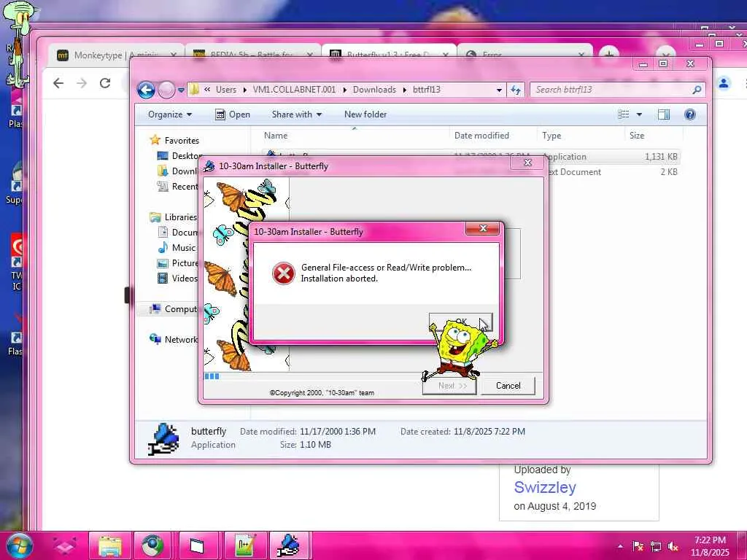Open the Share with menu
Screen dimensions: 747x560
tap(296, 114)
